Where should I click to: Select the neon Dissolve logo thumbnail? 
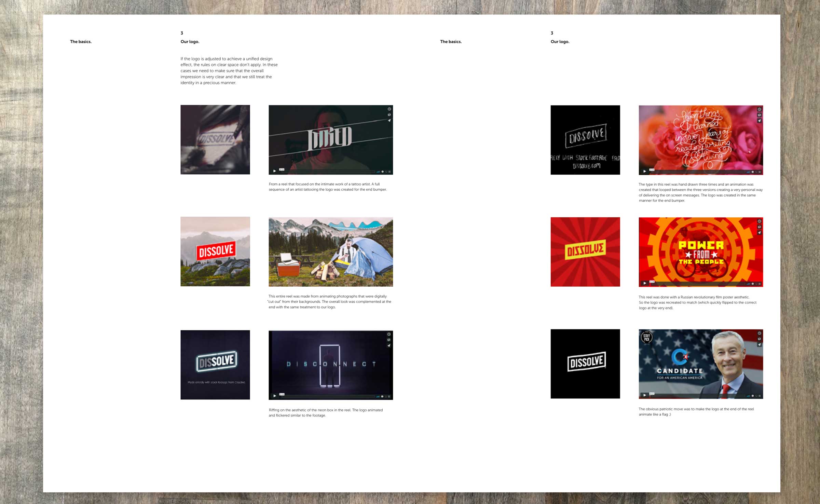[x=215, y=365]
